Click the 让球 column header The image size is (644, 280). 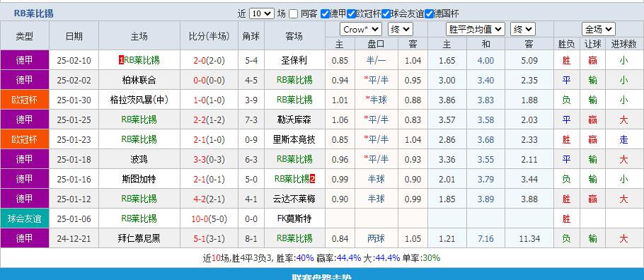pyautogui.click(x=592, y=44)
